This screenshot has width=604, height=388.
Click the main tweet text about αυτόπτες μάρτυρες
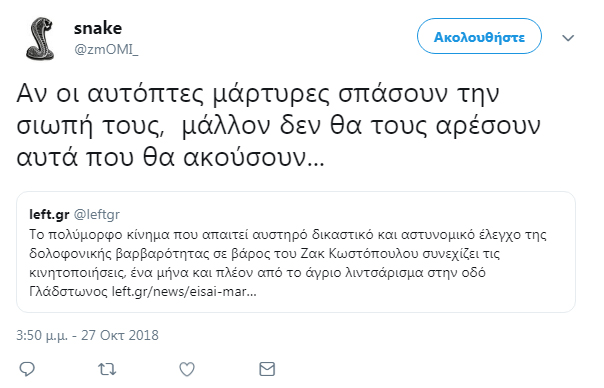[x=278, y=125]
